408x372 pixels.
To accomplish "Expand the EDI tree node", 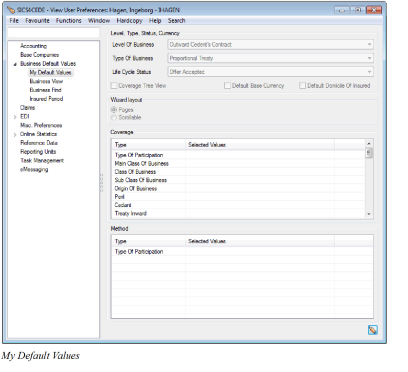I will click(15, 117).
